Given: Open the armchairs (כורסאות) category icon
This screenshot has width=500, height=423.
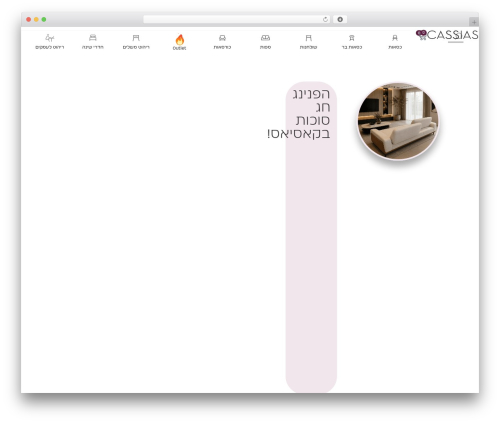Looking at the screenshot, I should (222, 38).
